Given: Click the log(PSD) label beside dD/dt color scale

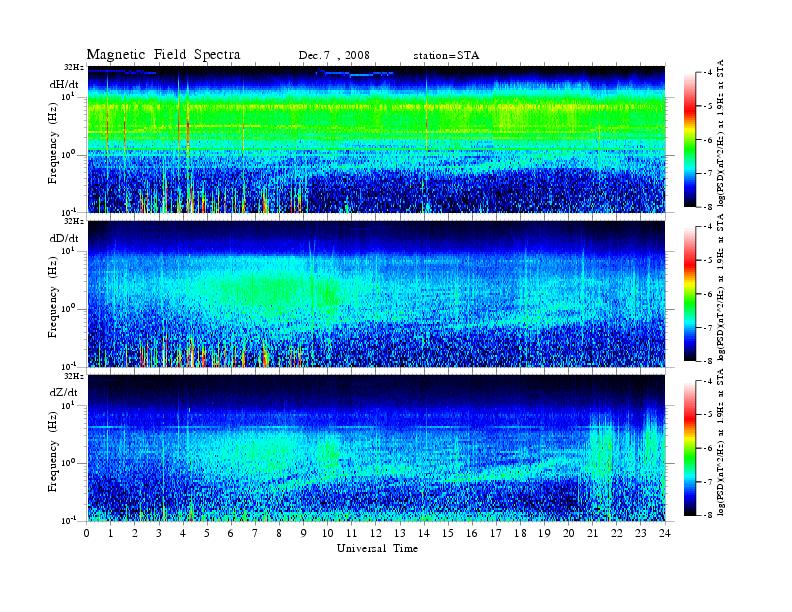Looking at the screenshot, I should (x=721, y=287).
